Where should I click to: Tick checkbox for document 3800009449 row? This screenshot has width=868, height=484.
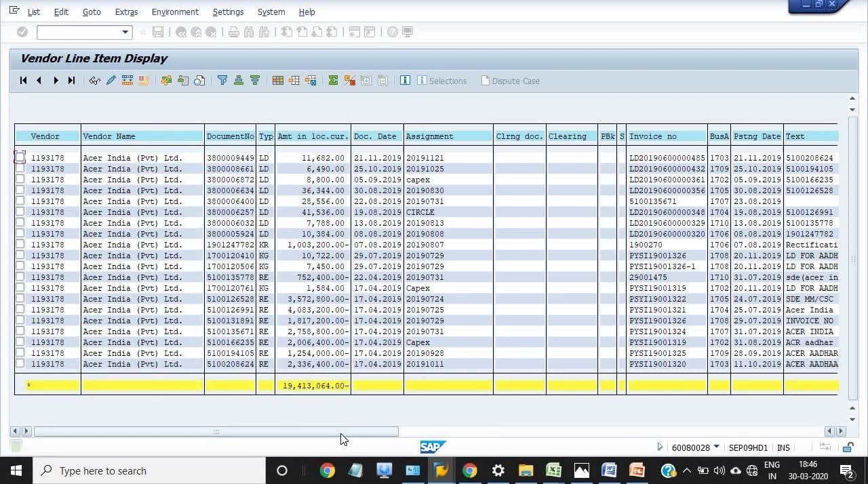[20, 157]
